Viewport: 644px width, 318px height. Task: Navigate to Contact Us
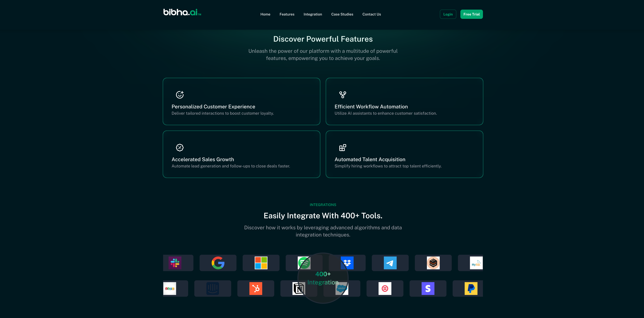(371, 14)
